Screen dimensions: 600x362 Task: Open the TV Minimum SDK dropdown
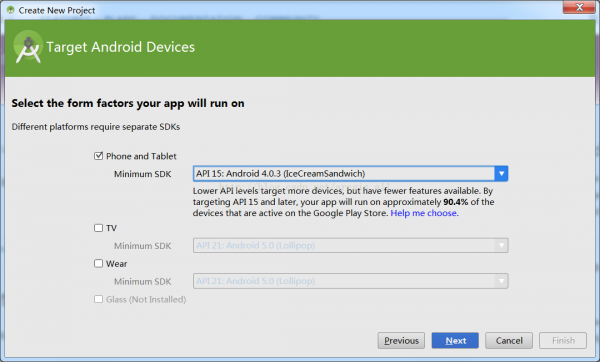click(351, 245)
